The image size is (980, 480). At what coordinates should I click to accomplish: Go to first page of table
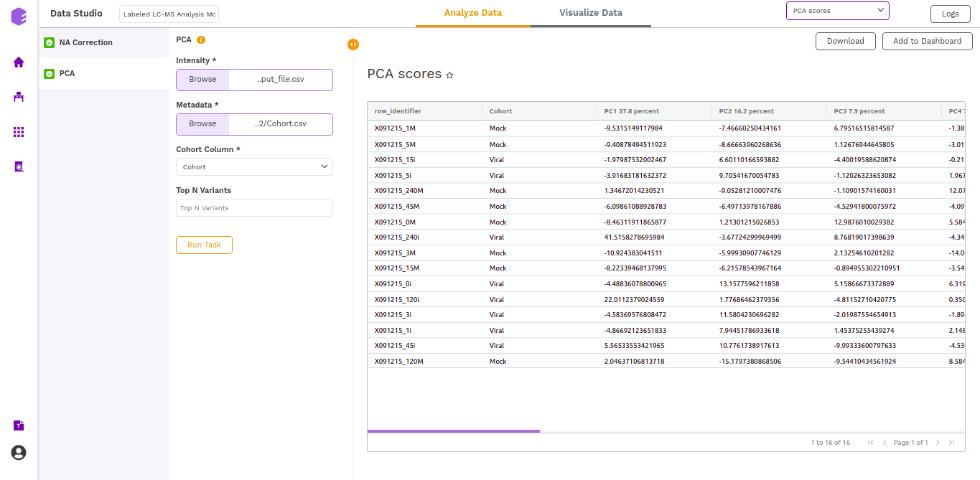pos(871,443)
